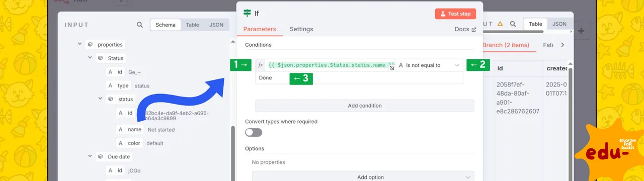Screen dimensions: 644x181
Task: Click the fx expression icon
Action: (261, 65)
